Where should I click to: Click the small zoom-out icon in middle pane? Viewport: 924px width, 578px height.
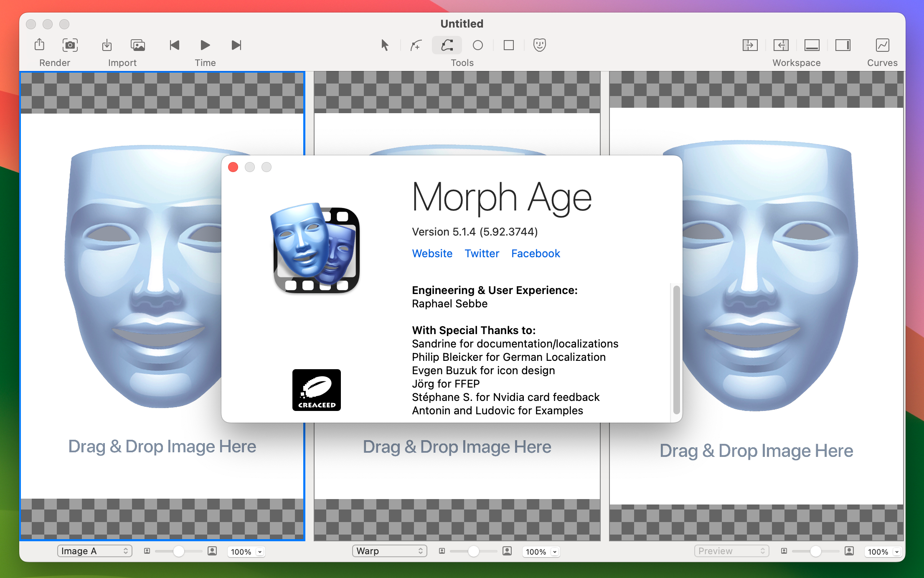coord(442,551)
